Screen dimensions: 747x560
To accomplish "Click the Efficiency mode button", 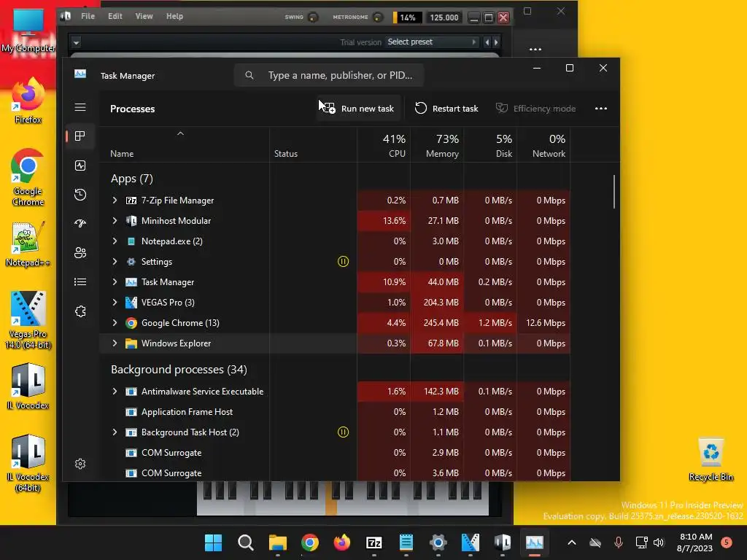I will click(x=536, y=109).
